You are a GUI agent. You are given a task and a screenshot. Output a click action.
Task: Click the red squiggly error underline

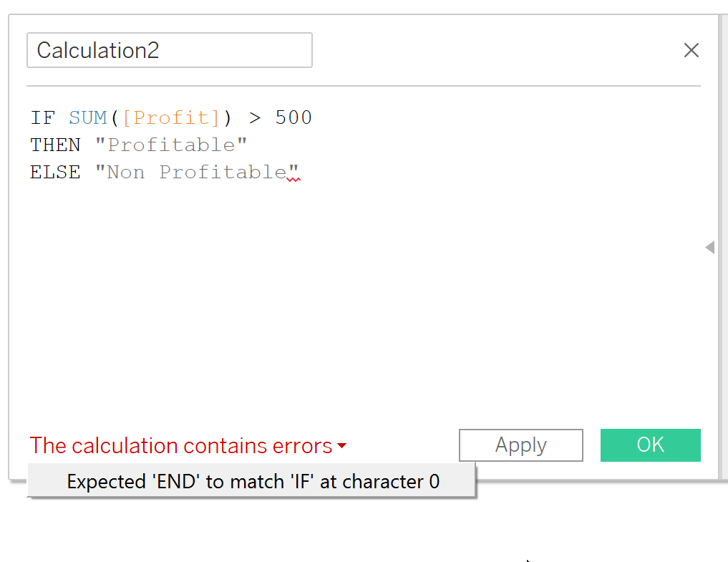tap(292, 180)
